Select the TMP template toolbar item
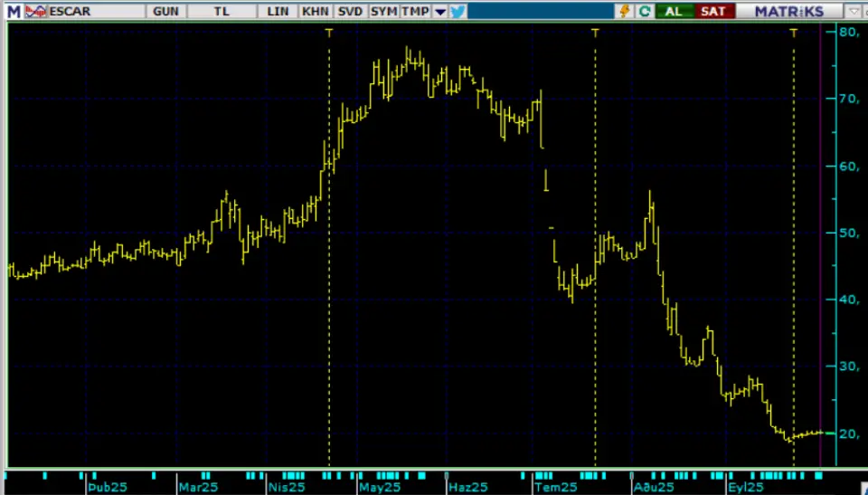 coord(415,11)
